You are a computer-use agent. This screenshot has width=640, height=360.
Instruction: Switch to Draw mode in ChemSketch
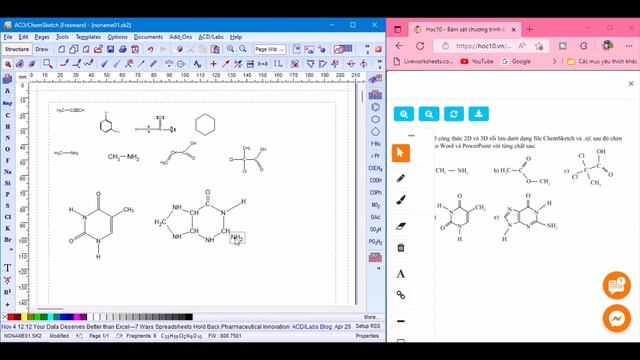coord(42,49)
